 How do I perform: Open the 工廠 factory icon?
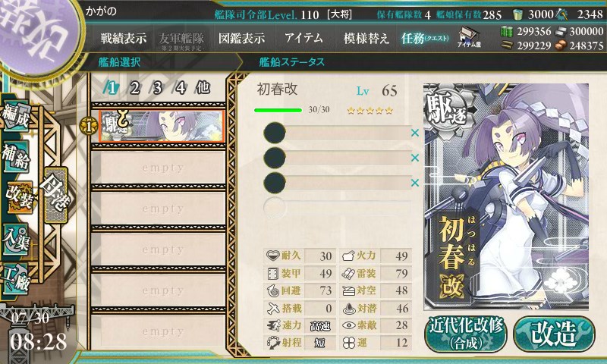point(16,278)
